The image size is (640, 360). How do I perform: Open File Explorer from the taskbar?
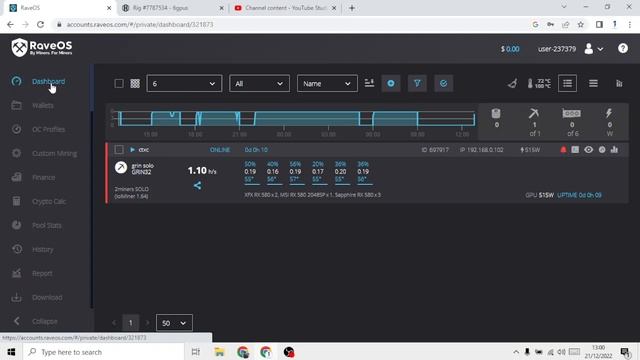(220, 352)
